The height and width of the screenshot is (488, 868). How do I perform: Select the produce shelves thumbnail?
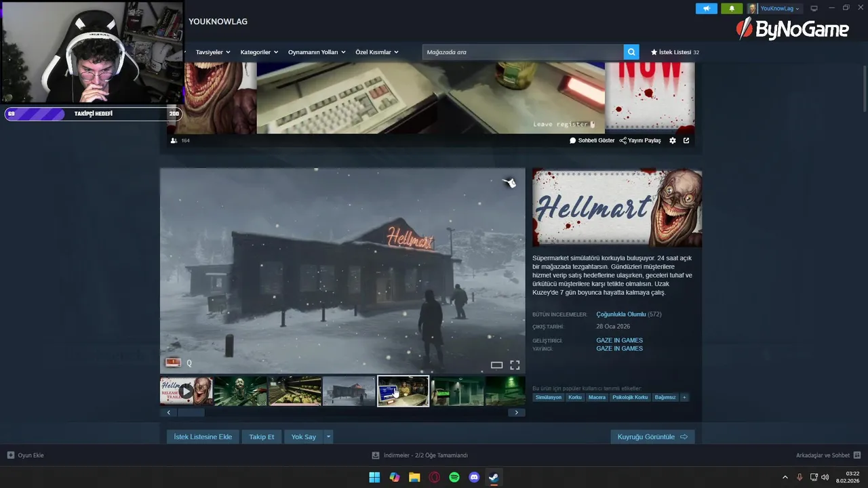tap(295, 391)
